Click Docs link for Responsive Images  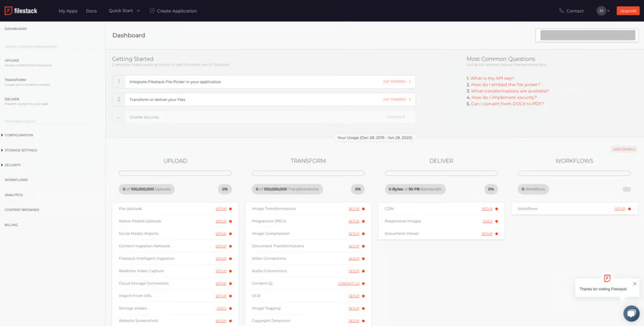(x=488, y=221)
